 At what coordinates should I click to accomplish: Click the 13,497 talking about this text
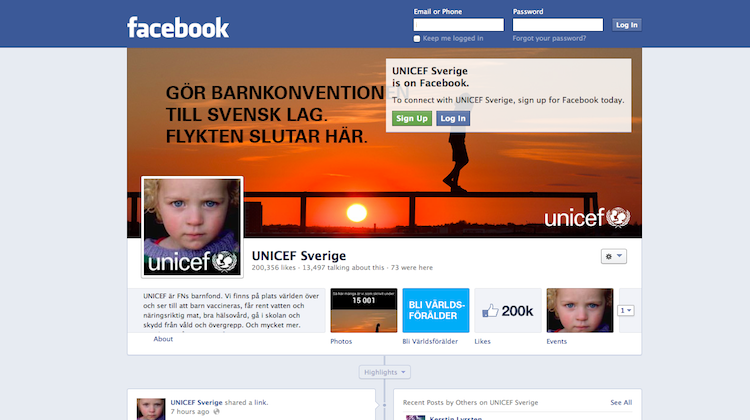343,267
